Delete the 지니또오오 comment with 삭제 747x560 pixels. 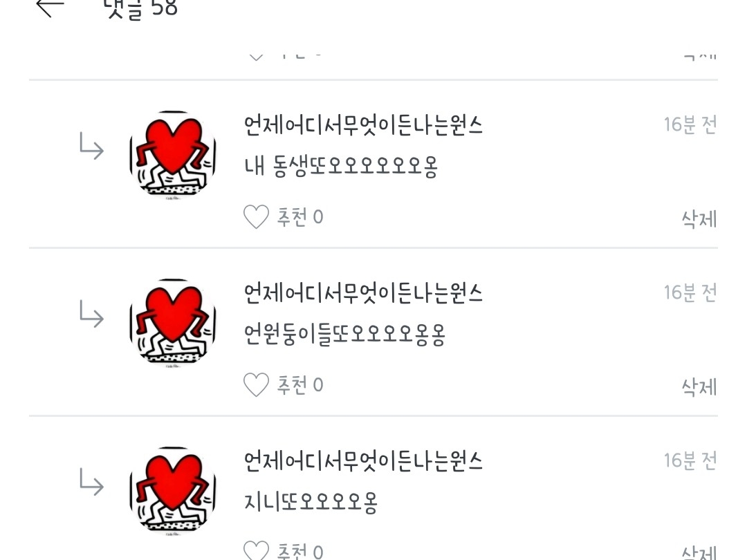pos(699,552)
